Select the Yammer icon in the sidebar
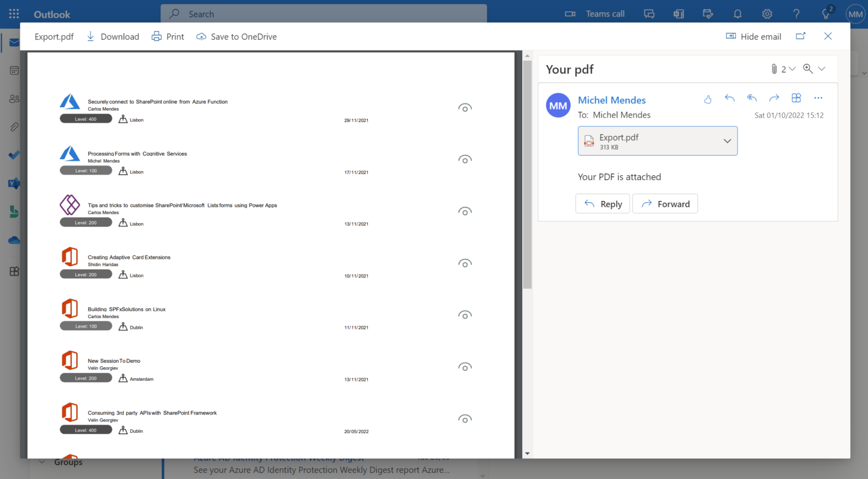Viewport: 868px width, 479px height. [x=14, y=183]
